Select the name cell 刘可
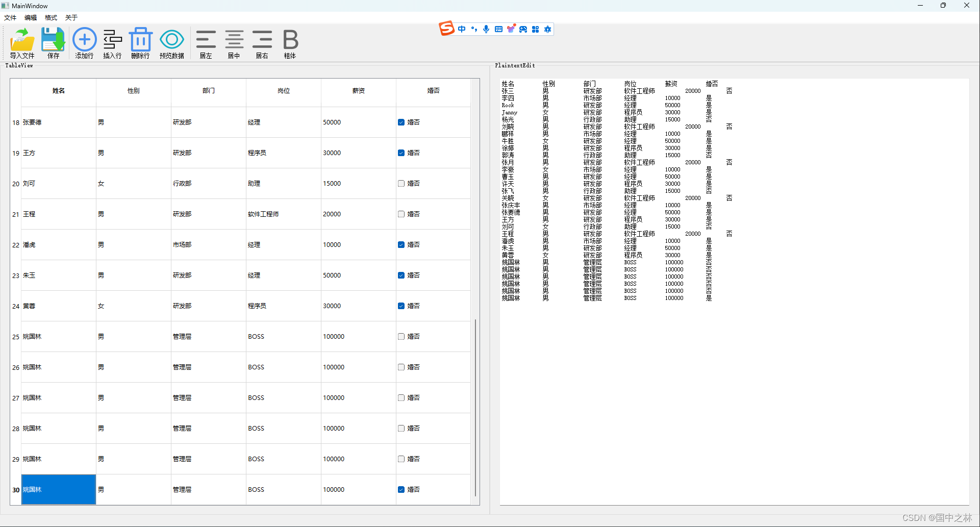The image size is (980, 527). [59, 184]
